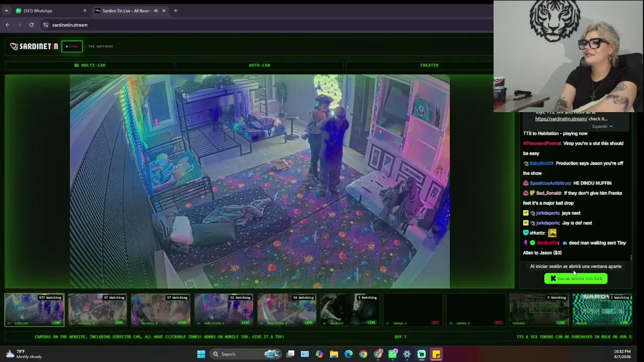Click username AThousandPosies in chat

[x=541, y=143]
